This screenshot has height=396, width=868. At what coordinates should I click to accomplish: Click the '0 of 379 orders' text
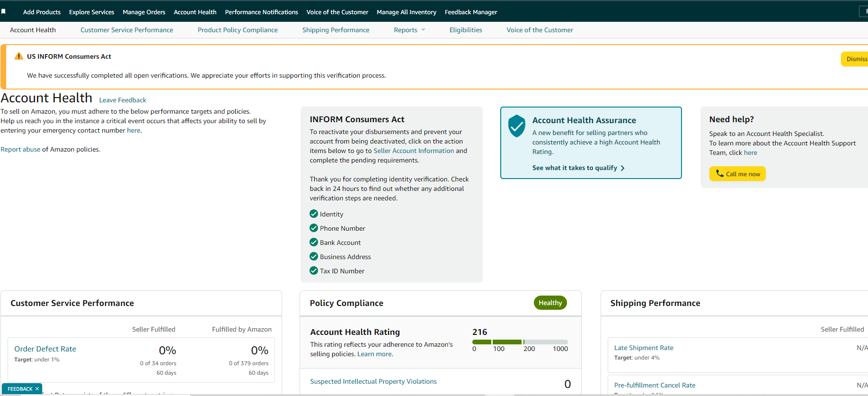(x=248, y=363)
